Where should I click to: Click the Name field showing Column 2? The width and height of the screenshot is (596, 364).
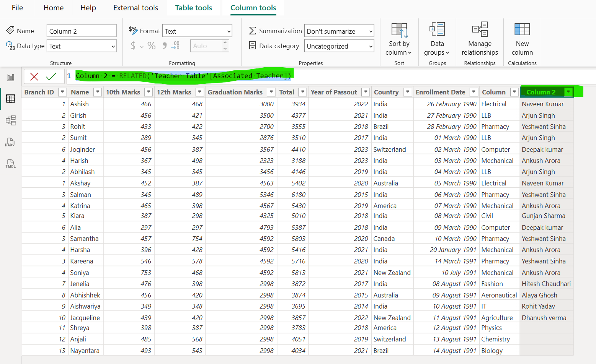pos(82,31)
